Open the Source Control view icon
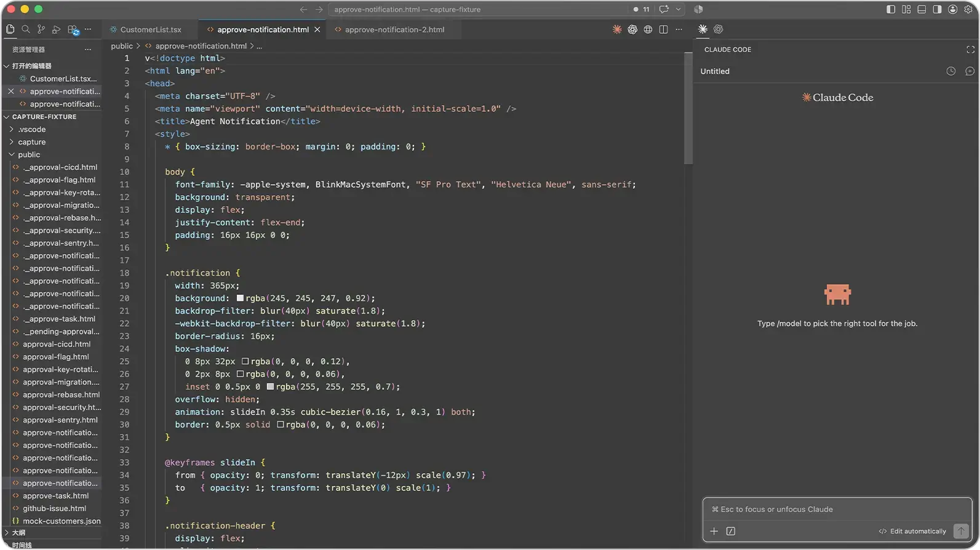This screenshot has width=980, height=550. pyautogui.click(x=41, y=29)
